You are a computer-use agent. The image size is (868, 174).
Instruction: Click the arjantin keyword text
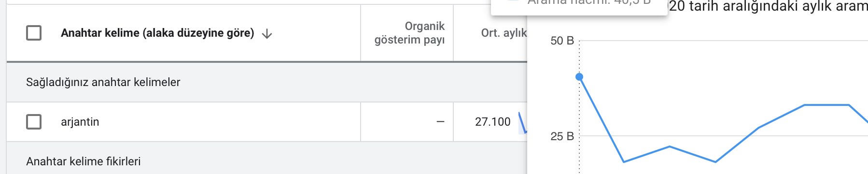tap(80, 122)
